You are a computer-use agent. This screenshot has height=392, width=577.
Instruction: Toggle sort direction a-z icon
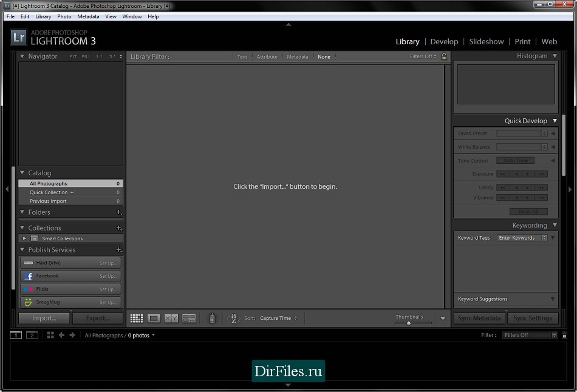234,318
